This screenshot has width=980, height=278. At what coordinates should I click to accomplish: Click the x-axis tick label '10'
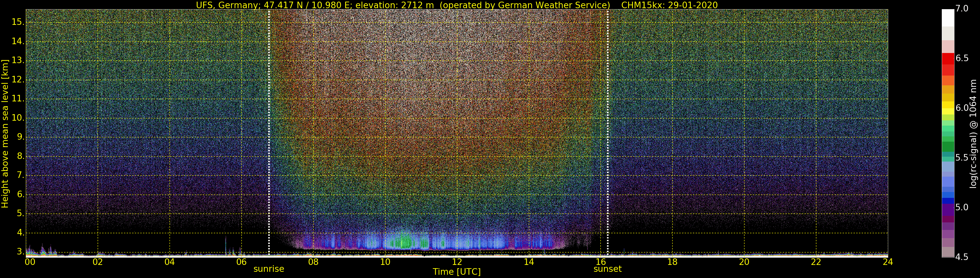click(385, 262)
